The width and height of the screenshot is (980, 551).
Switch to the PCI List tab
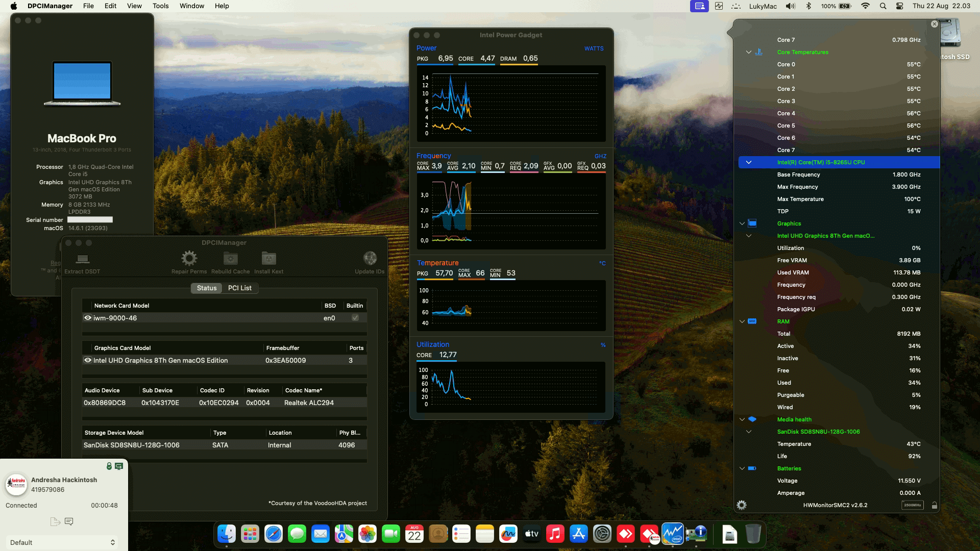[240, 288]
